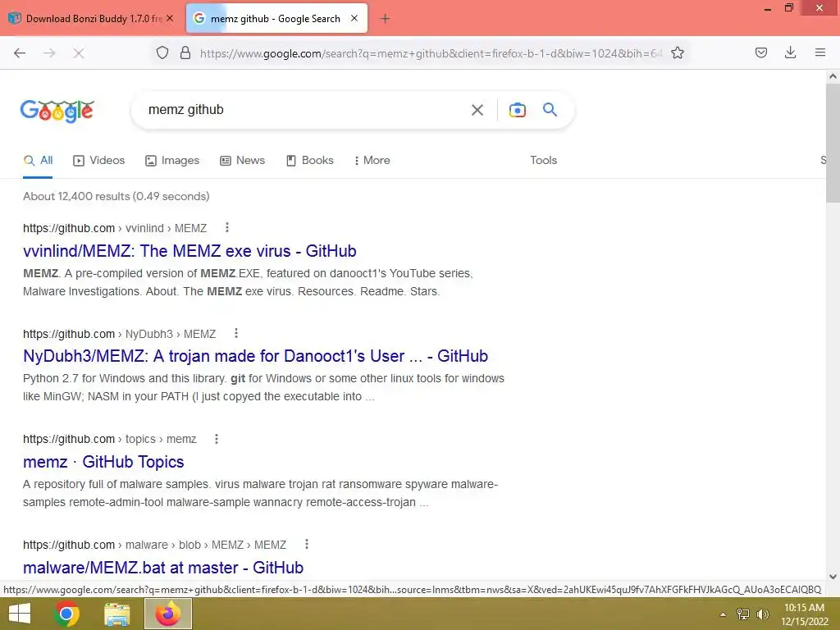Viewport: 840px width, 630px height.
Task: Open options dots for NyDubh3 MEMZ result
Action: click(236, 333)
